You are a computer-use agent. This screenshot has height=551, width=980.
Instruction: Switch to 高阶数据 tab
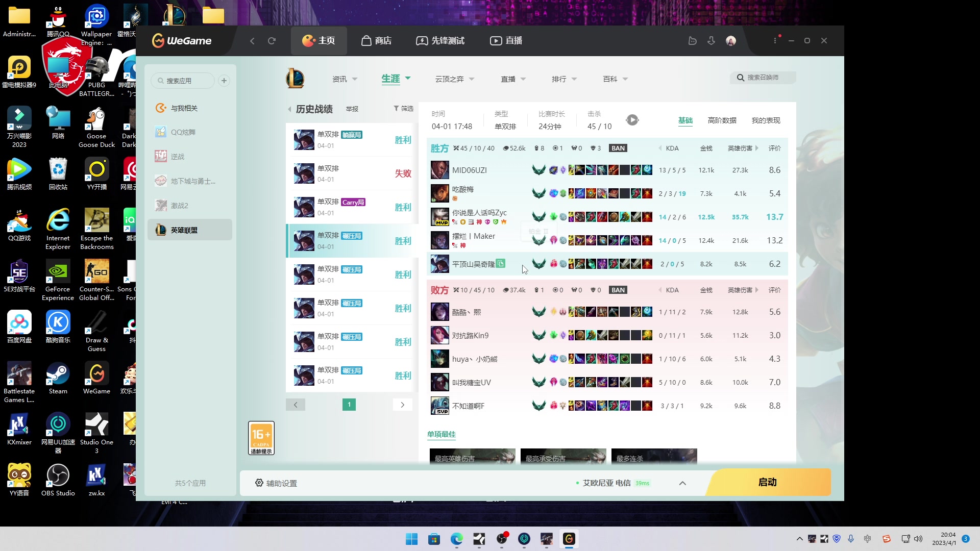click(722, 120)
